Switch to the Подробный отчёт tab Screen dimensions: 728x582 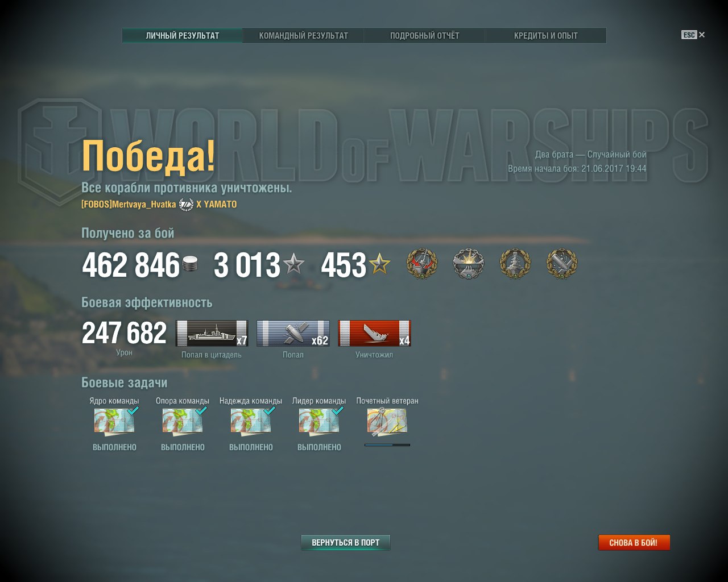click(x=425, y=35)
